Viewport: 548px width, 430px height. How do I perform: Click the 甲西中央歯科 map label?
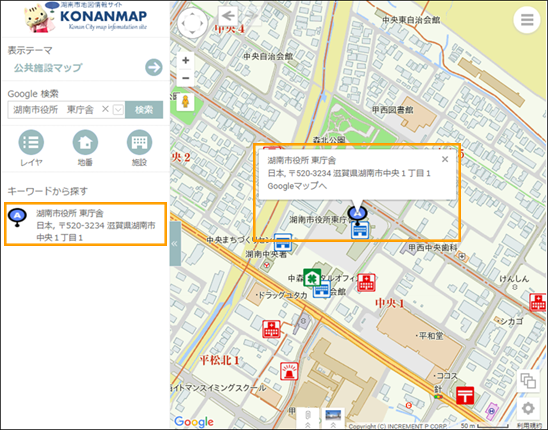pos(433,248)
